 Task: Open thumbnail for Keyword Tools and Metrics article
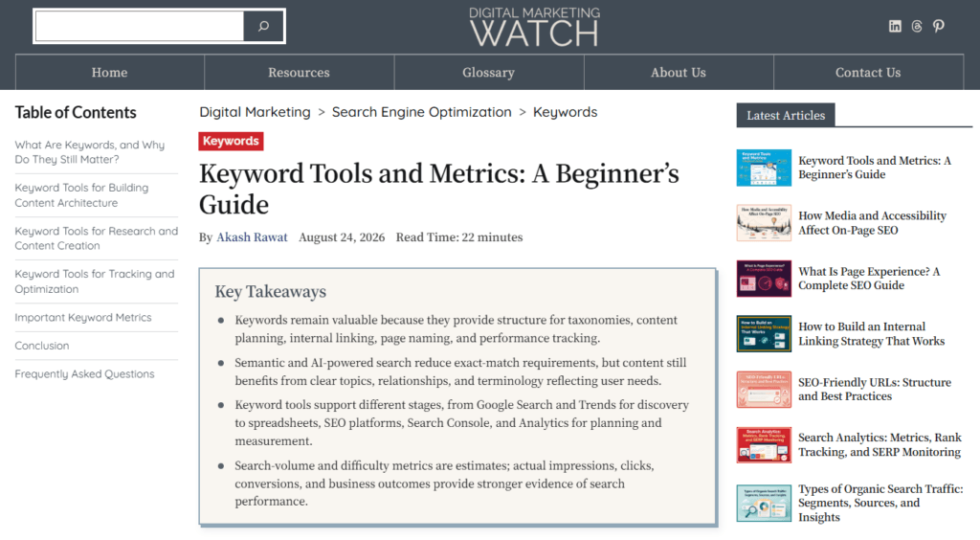[764, 168]
